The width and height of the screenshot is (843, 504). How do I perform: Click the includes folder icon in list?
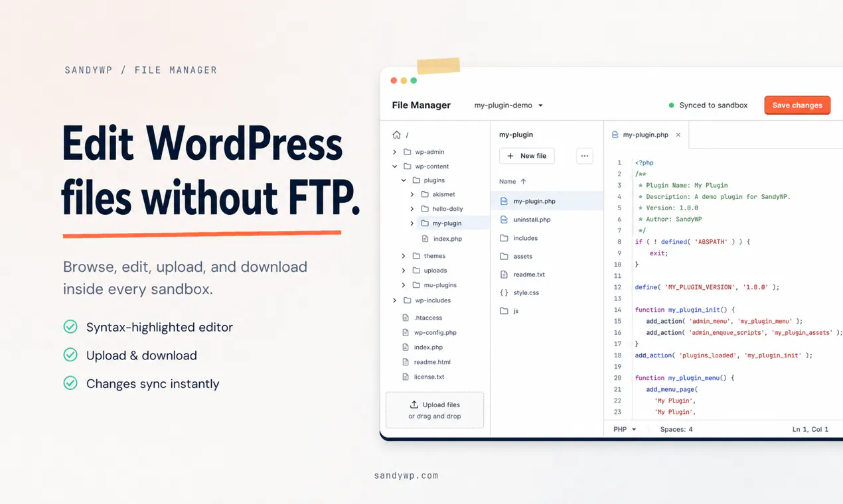pyautogui.click(x=504, y=238)
